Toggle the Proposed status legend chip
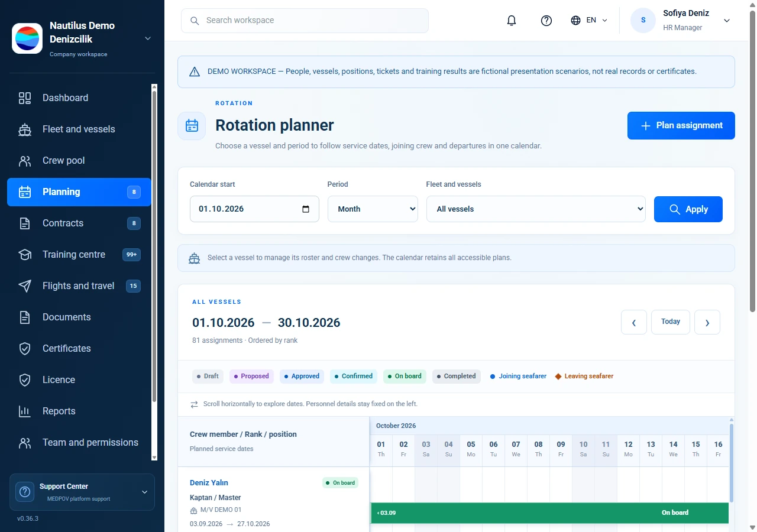Viewport: 757px width, 532px height. (251, 377)
